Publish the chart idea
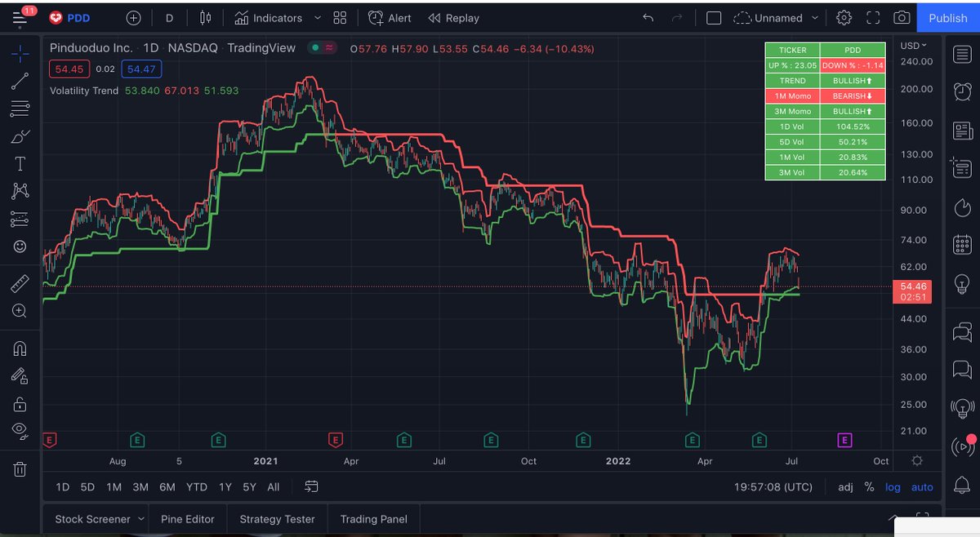 point(947,17)
